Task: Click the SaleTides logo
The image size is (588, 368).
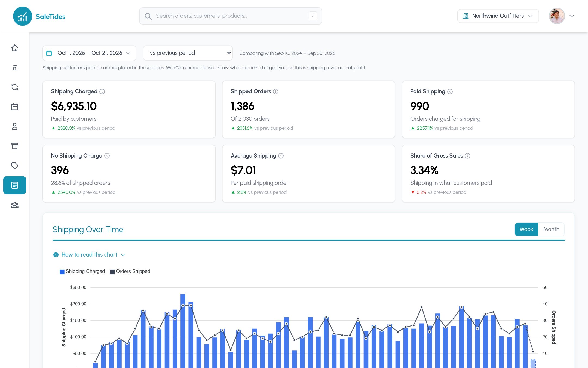Action: pos(39,16)
